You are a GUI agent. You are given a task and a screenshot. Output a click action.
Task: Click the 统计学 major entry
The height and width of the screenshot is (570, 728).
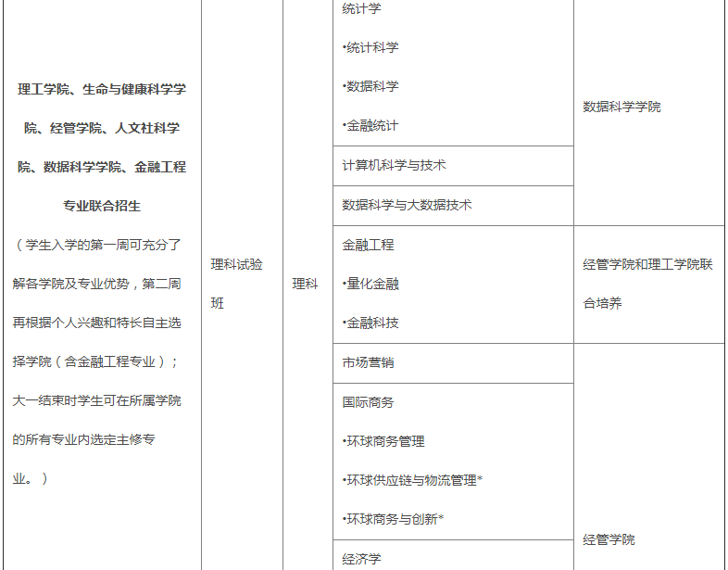(x=361, y=9)
